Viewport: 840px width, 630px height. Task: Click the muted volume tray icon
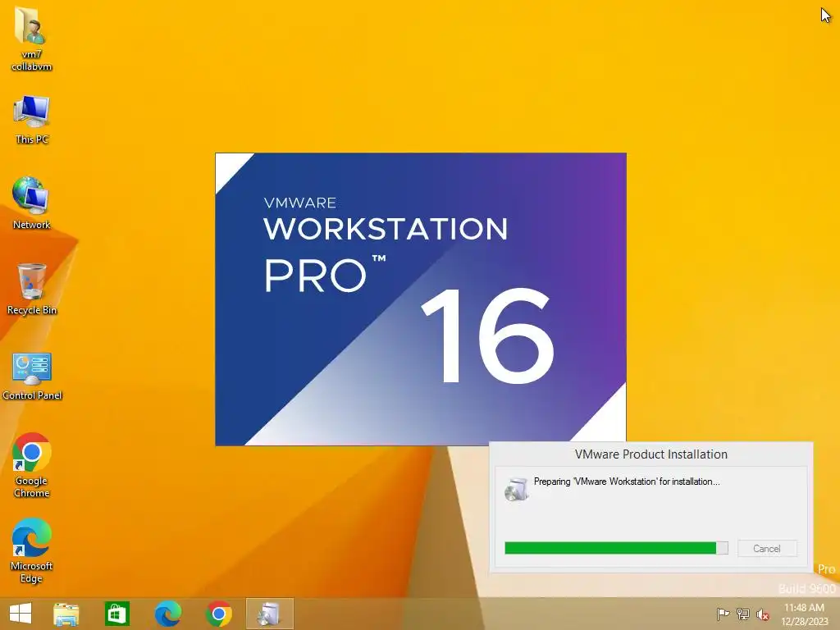click(762, 614)
